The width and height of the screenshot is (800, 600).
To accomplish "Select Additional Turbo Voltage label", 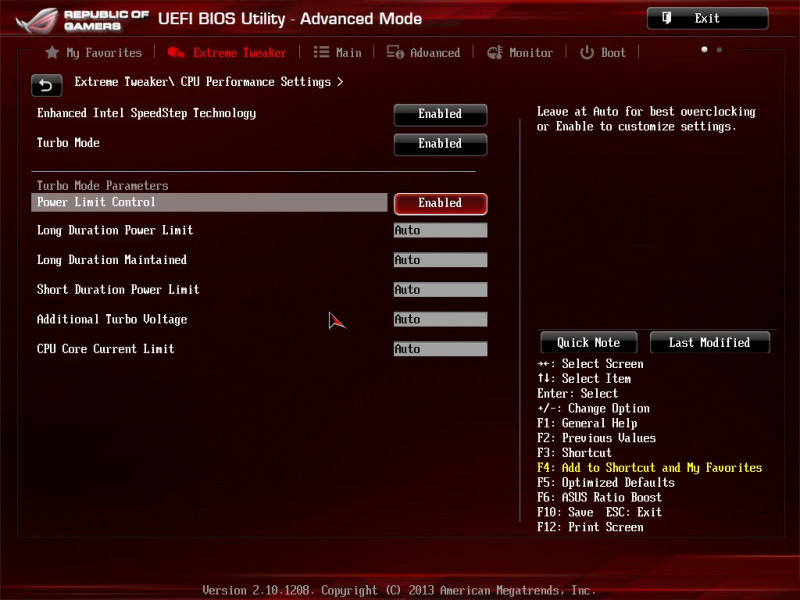I will [x=112, y=319].
